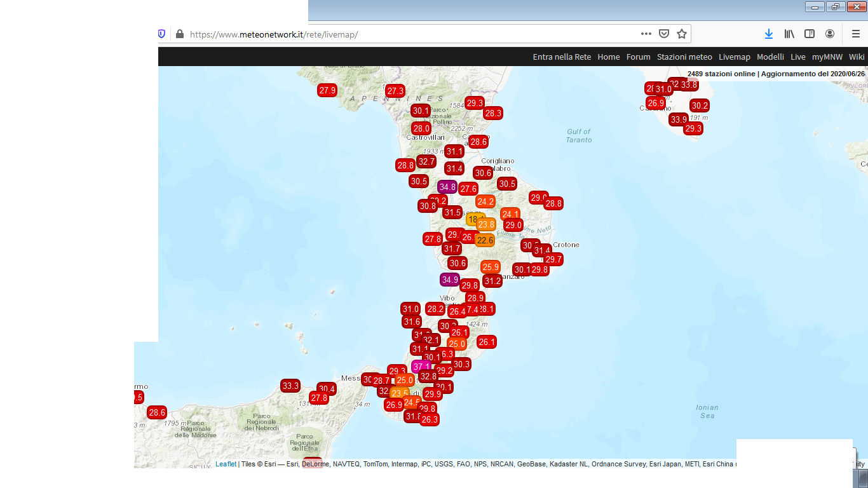Select the 27.3 station marker
Viewport: 868px width, 488px height.
click(395, 91)
